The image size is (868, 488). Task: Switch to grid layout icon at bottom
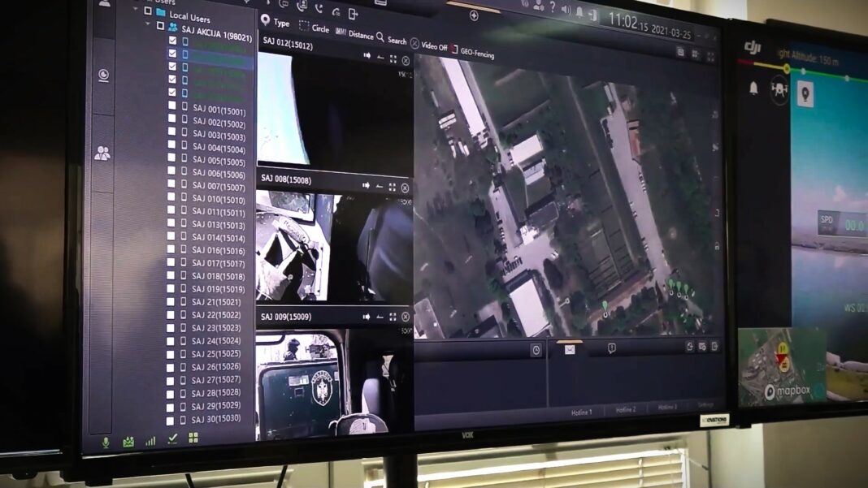tap(193, 438)
